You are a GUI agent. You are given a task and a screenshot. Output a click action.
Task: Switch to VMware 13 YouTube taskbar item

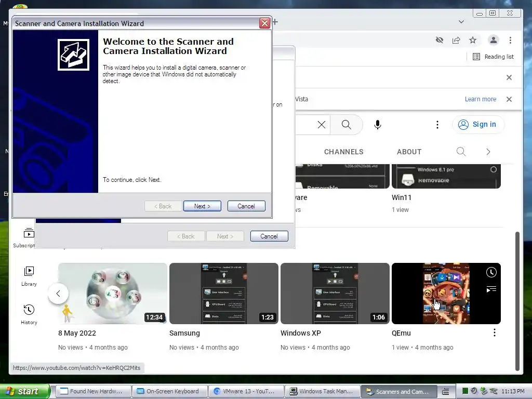(246, 391)
